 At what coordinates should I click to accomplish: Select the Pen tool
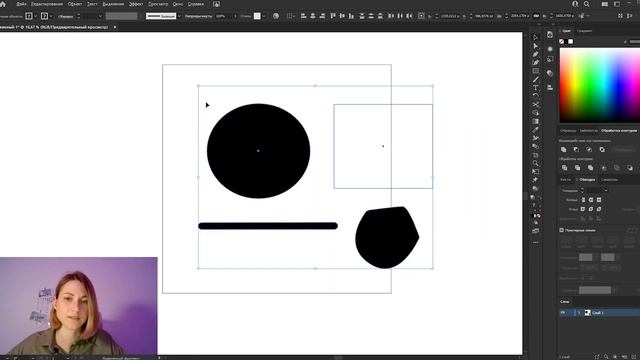click(x=536, y=54)
